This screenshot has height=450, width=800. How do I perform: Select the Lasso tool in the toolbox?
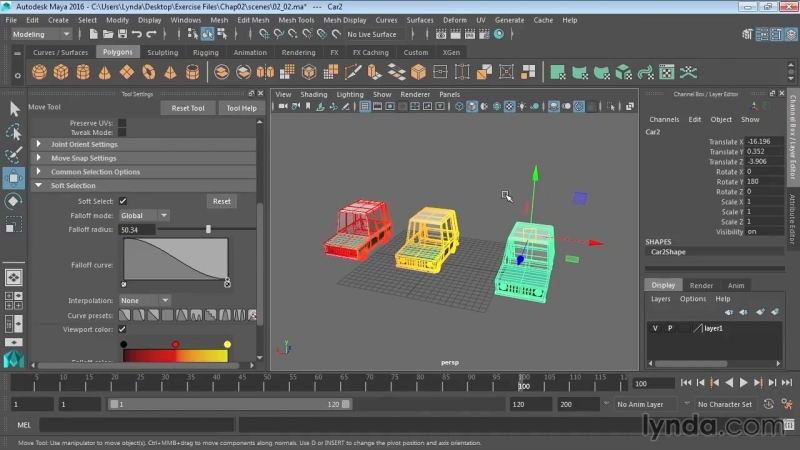14,132
